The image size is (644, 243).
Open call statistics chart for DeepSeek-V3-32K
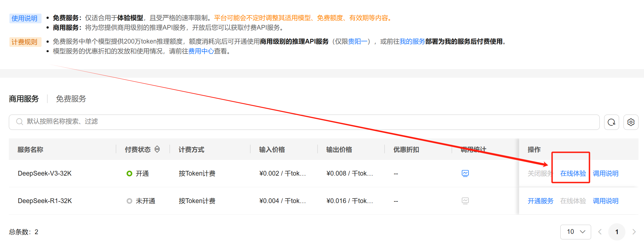pos(465,173)
